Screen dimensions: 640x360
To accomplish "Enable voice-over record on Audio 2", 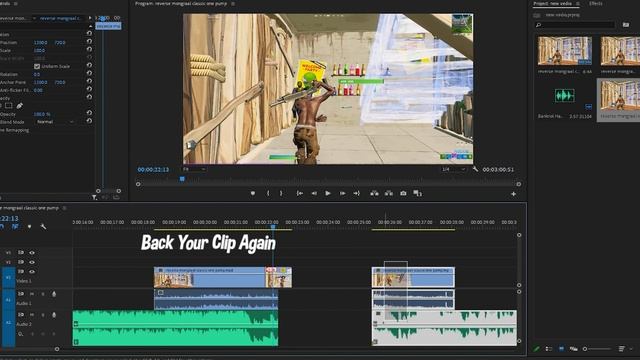I will [54, 315].
